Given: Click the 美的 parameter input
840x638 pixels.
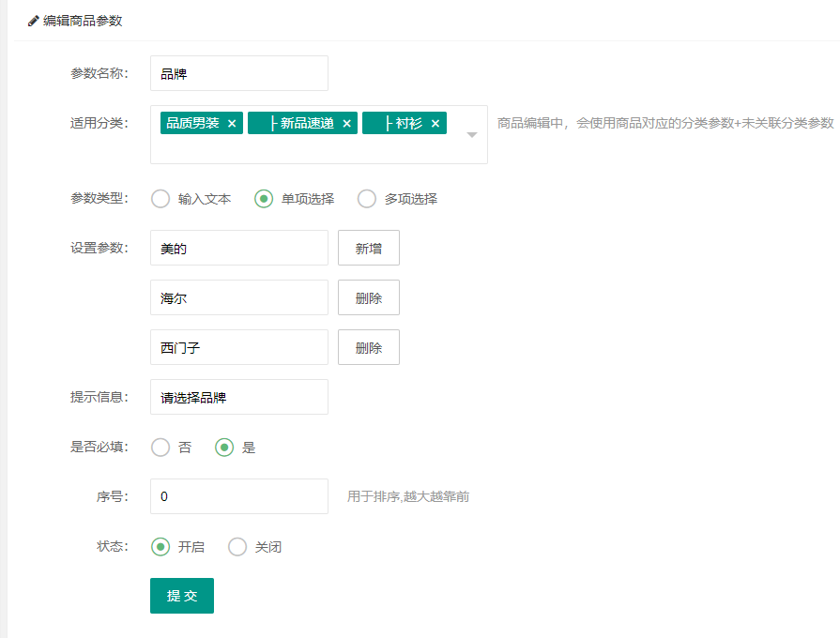Looking at the screenshot, I should pyautogui.click(x=239, y=249).
